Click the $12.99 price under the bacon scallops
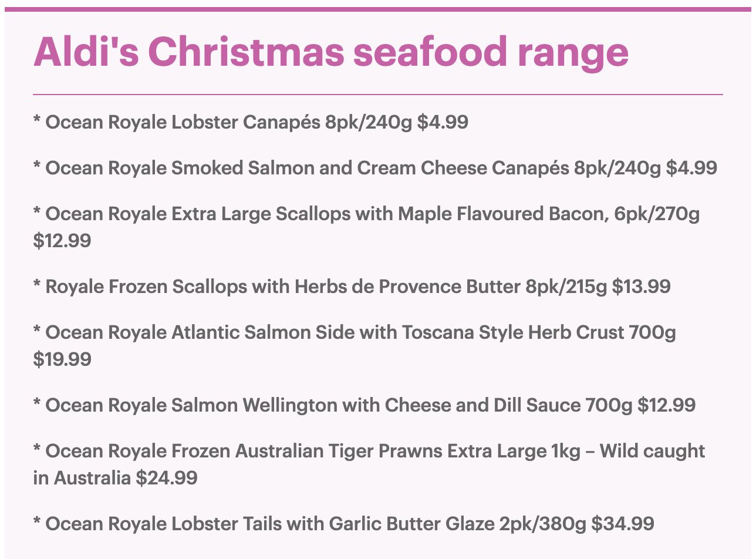This screenshot has width=756, height=559. [x=62, y=241]
